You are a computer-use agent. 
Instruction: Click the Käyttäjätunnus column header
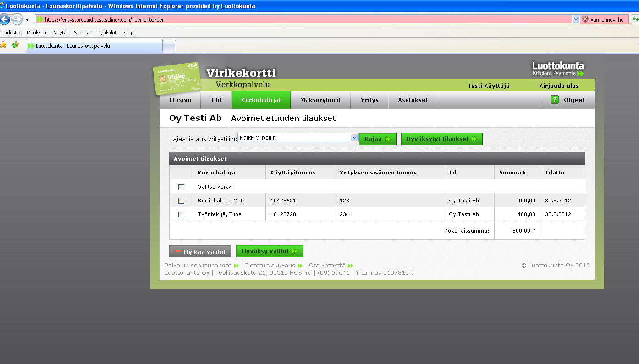[x=293, y=173]
